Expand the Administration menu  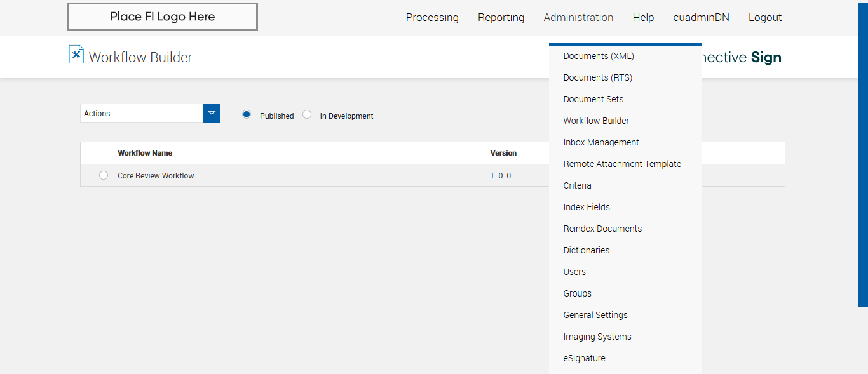[578, 17]
